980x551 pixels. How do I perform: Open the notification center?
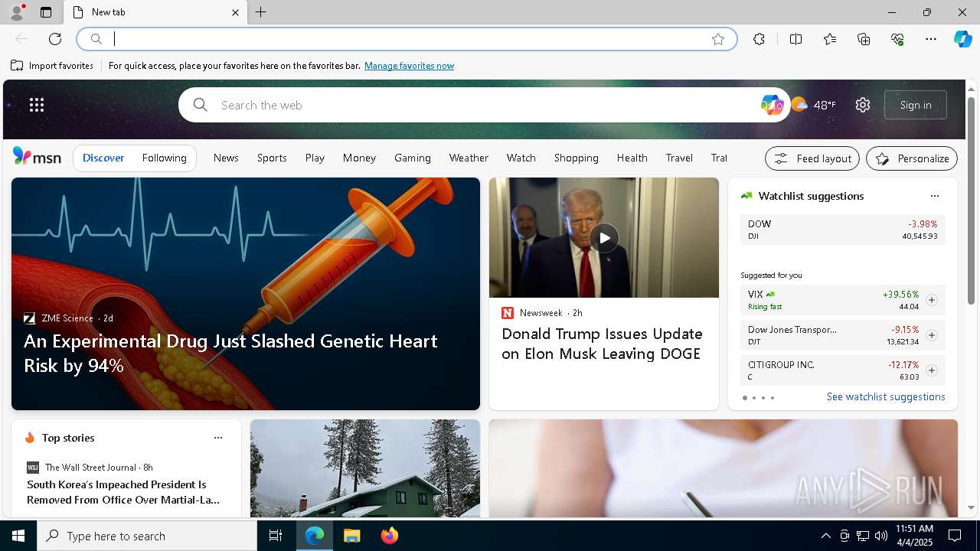[x=955, y=536]
